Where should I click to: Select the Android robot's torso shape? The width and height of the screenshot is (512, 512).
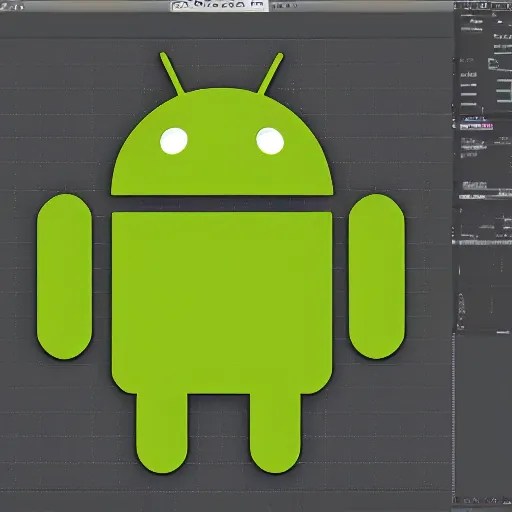click(x=222, y=303)
